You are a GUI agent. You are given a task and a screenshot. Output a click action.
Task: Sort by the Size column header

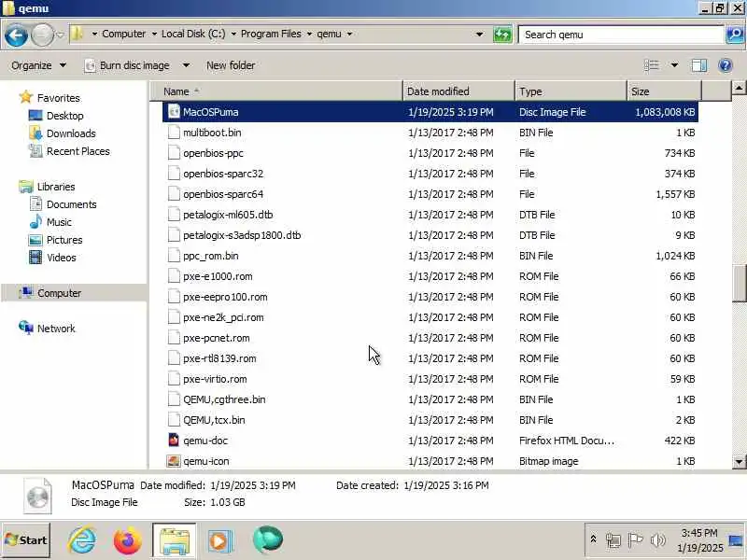point(664,91)
